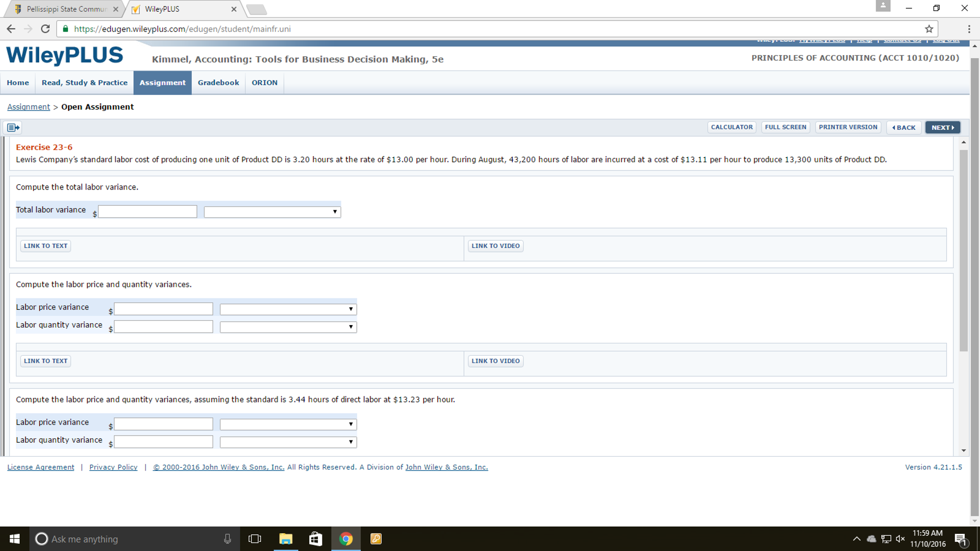The image size is (980, 551).
Task: Click the Chrome icon in the taskbar
Action: point(346,539)
